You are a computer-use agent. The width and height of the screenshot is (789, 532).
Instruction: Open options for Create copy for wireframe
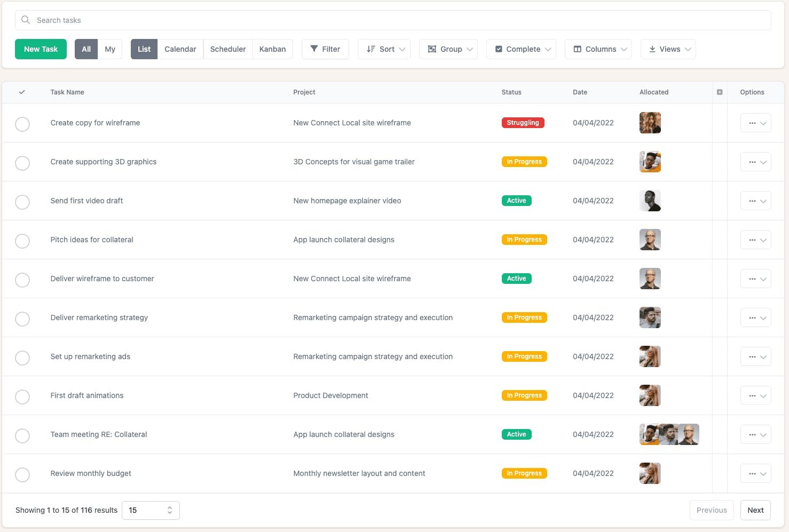(x=756, y=123)
